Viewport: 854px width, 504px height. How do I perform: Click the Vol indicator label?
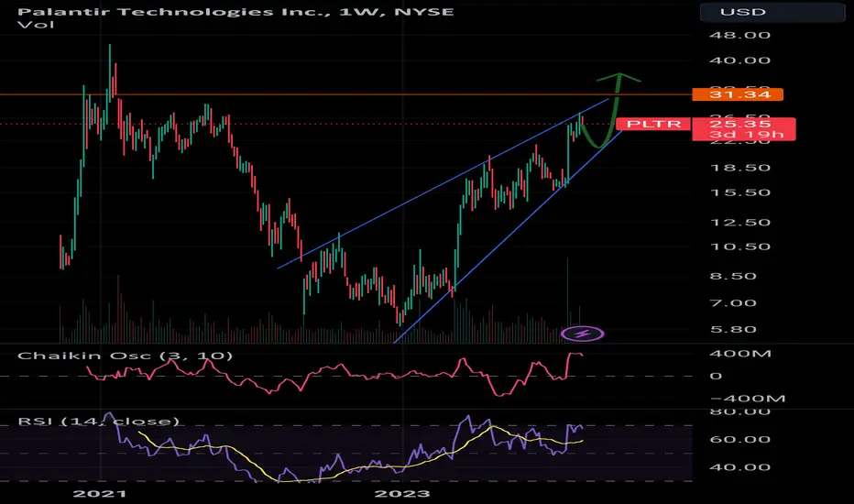pyautogui.click(x=36, y=25)
